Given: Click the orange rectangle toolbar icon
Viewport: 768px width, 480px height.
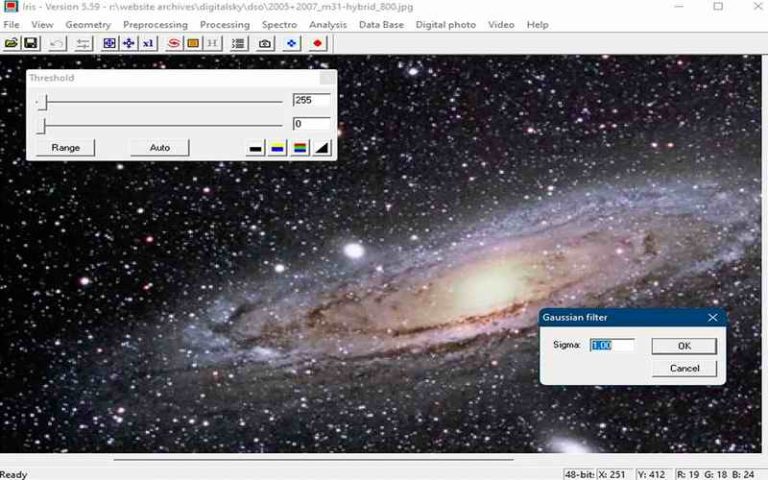Looking at the screenshot, I should coord(193,43).
